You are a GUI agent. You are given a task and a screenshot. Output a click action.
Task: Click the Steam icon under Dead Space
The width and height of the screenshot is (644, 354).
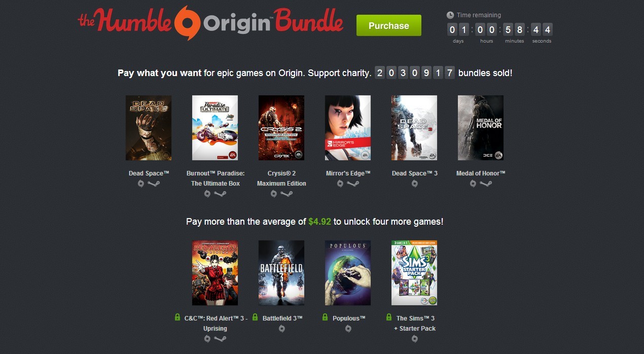coord(154,184)
